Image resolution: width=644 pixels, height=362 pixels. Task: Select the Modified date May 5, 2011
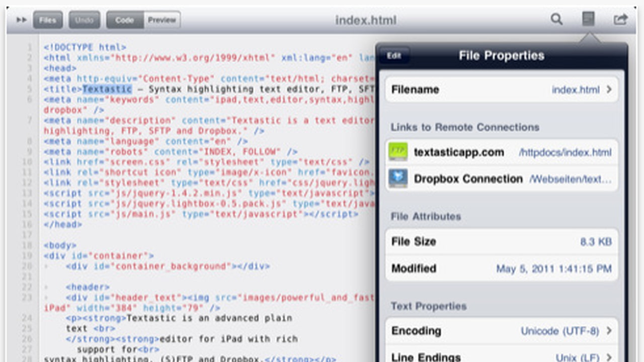click(554, 268)
